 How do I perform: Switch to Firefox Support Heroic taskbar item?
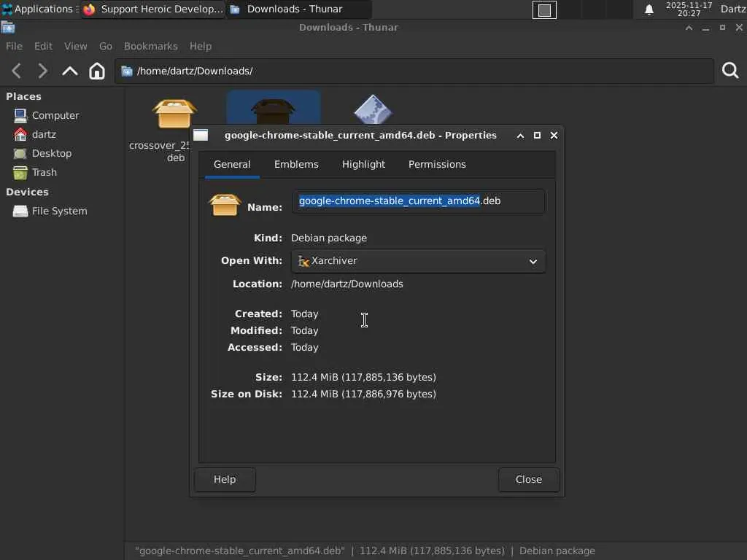(x=153, y=9)
